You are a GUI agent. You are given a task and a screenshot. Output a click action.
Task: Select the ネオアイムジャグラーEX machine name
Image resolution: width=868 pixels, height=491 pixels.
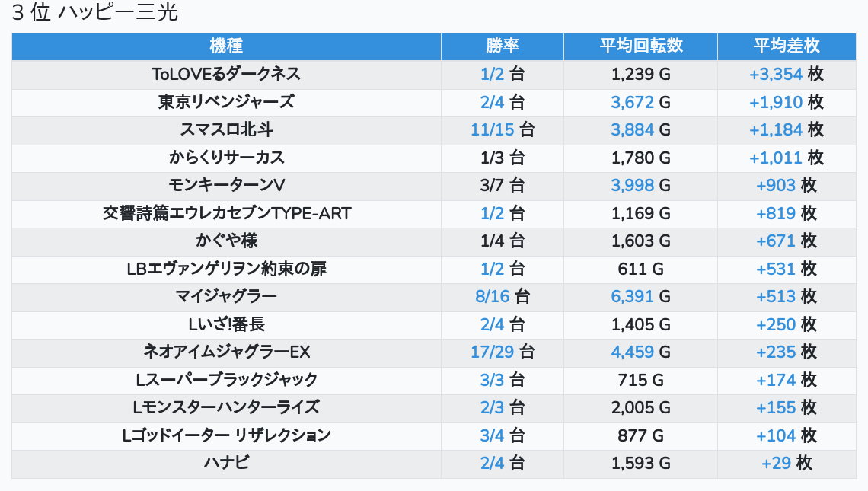(x=226, y=352)
